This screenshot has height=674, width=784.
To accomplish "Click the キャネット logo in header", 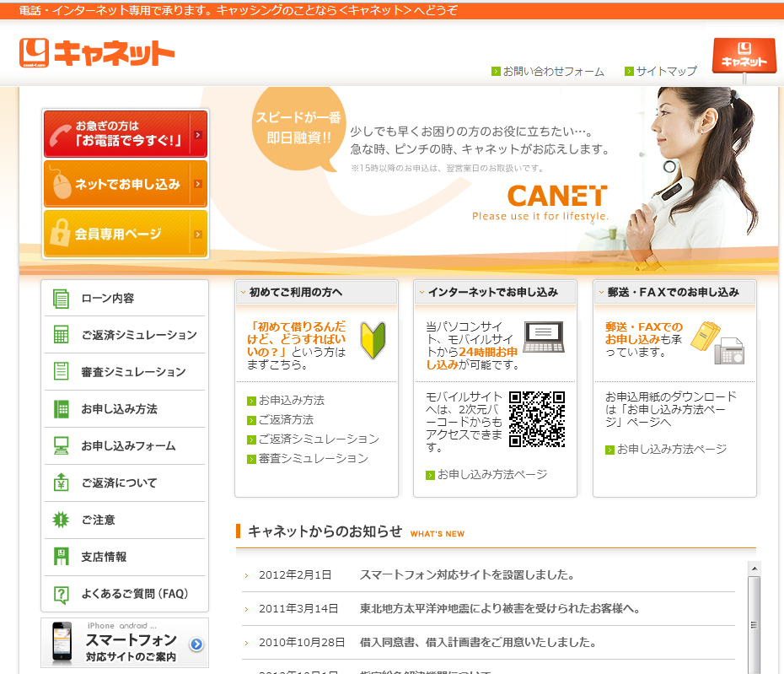I will pyautogui.click(x=96, y=53).
